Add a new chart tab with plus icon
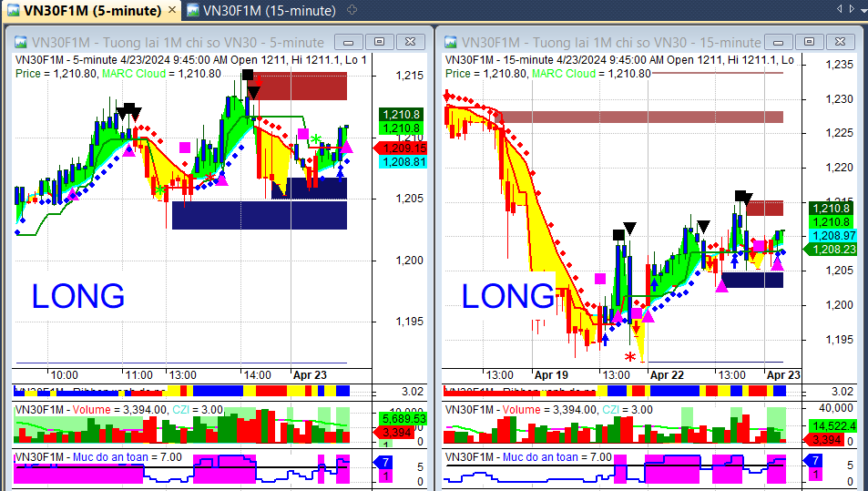 pos(352,10)
